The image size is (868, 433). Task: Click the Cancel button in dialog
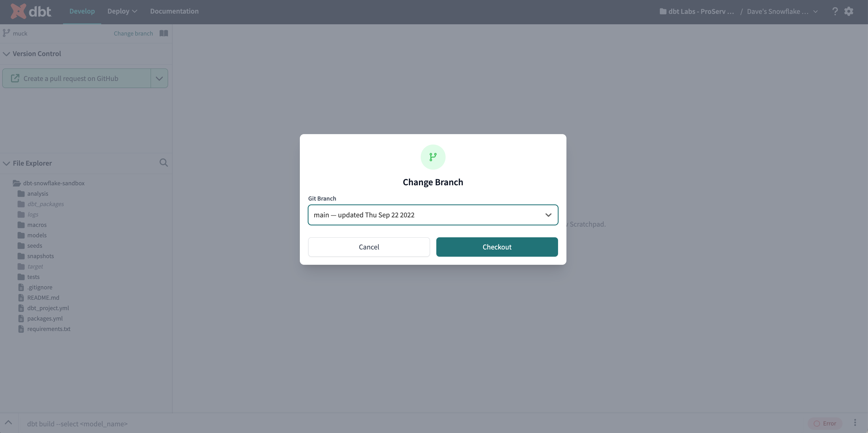point(369,247)
